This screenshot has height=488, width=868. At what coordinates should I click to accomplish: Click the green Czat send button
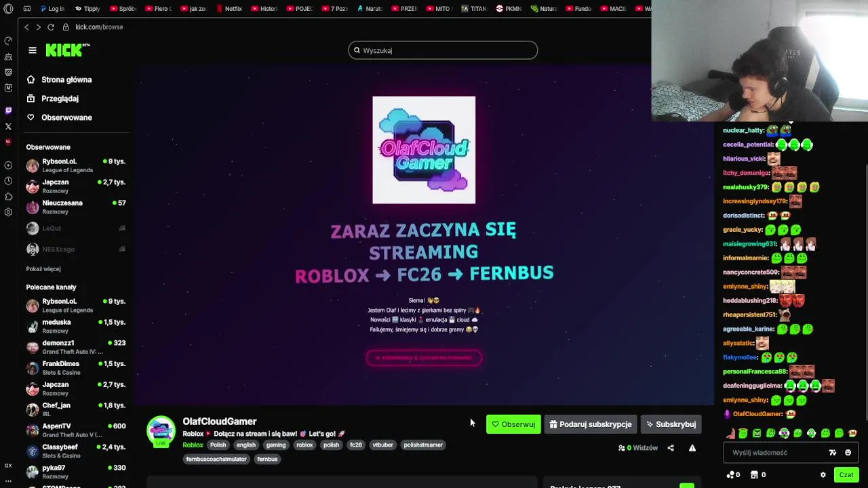pyautogui.click(x=846, y=475)
